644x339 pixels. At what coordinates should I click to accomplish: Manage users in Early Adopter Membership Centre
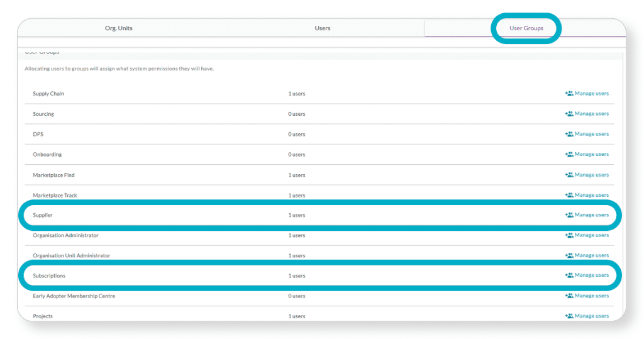[x=591, y=296]
